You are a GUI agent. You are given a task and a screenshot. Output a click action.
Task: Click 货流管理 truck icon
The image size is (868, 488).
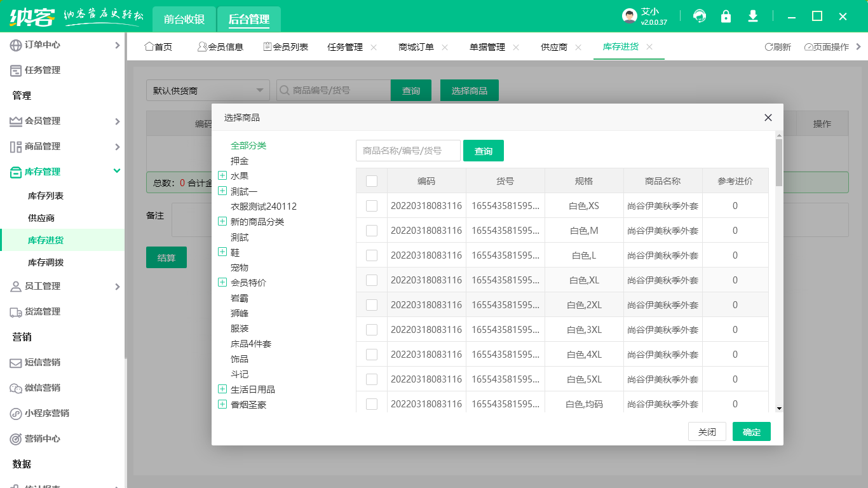point(16,311)
